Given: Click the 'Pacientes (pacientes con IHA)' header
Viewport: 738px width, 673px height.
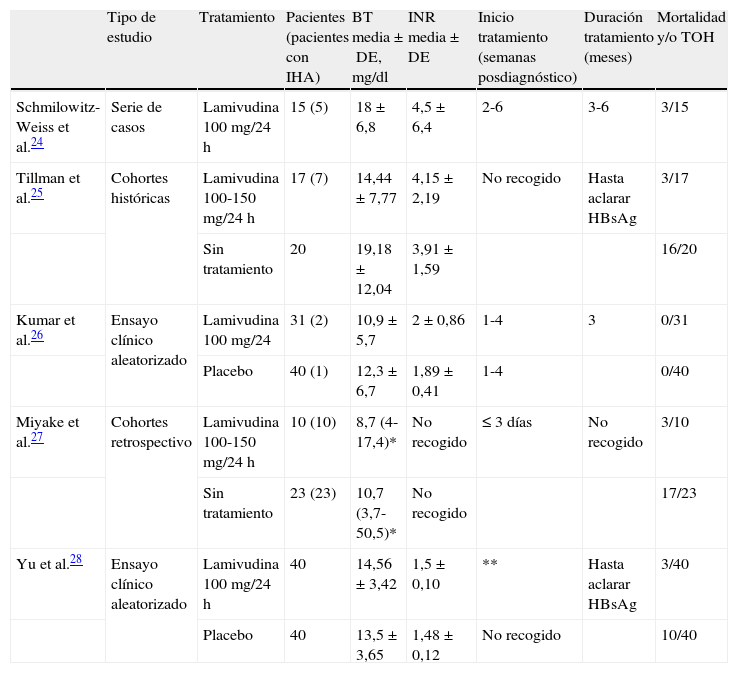Looking at the screenshot, I should coord(314,47).
